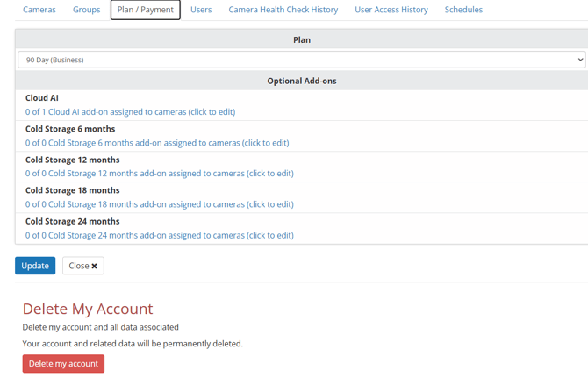The width and height of the screenshot is (588, 392).
Task: Open Camera Health Check History tab
Action: [283, 10]
